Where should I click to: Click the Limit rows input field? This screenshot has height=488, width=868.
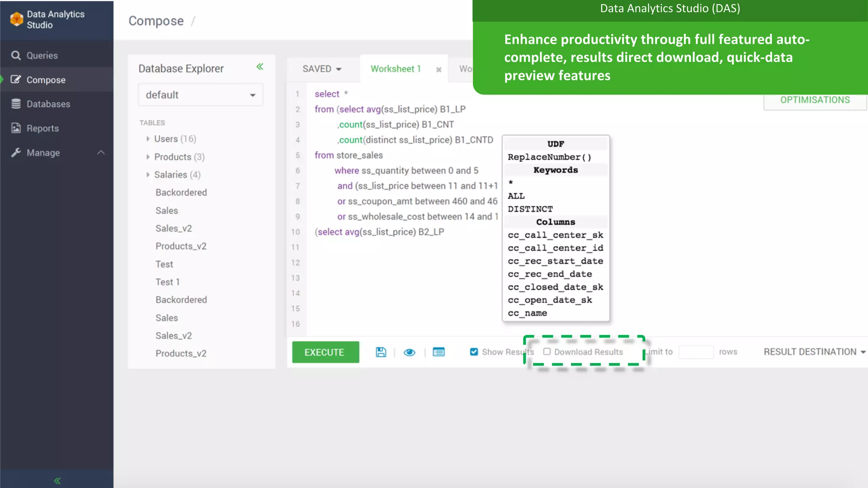point(696,352)
